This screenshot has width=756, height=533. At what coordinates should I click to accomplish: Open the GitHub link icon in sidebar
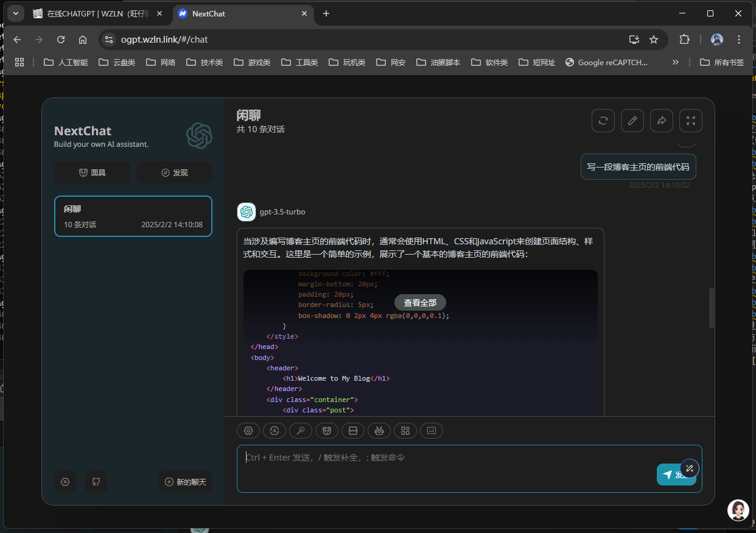[96, 482]
